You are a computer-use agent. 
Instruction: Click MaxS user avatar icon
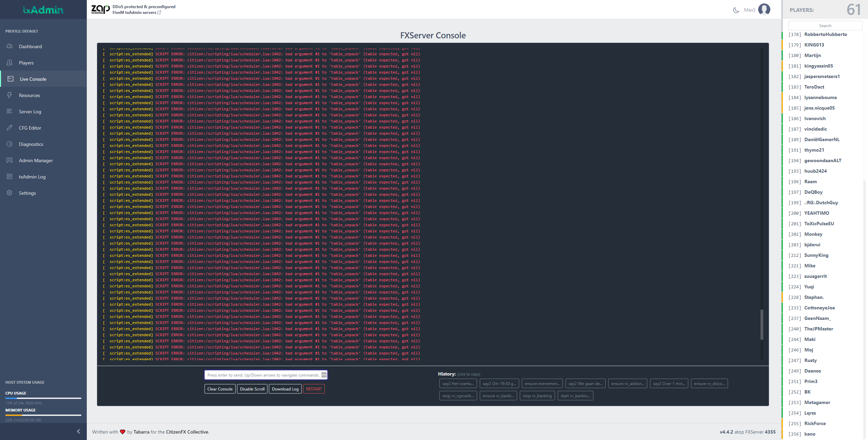click(764, 9)
